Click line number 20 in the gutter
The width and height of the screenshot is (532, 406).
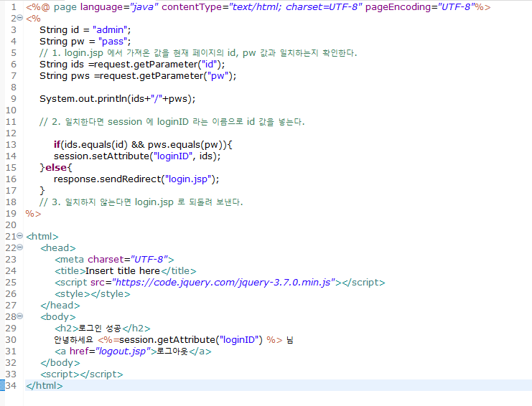11,225
